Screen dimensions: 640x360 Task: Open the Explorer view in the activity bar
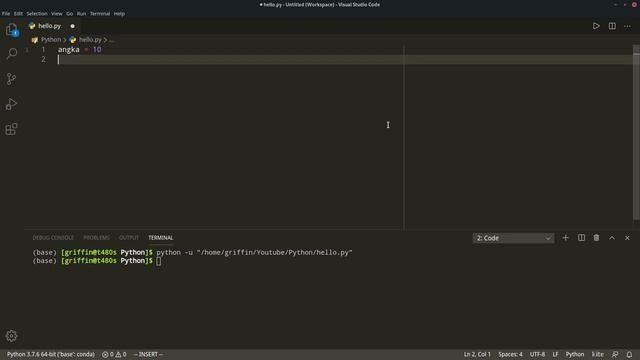[x=11, y=30]
